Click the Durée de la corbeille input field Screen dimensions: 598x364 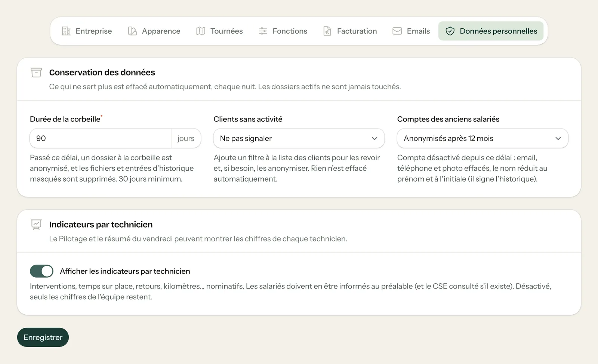(101, 138)
